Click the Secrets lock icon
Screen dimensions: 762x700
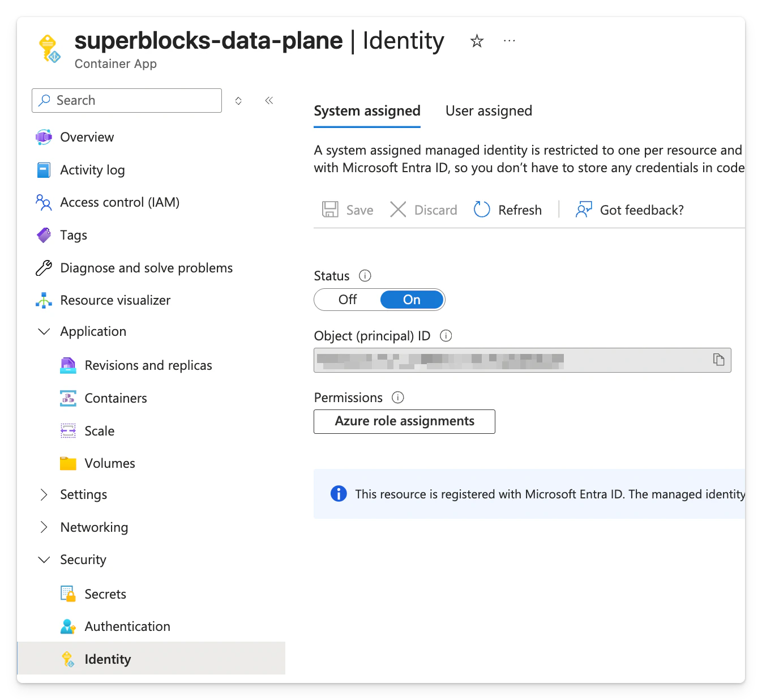tap(68, 594)
